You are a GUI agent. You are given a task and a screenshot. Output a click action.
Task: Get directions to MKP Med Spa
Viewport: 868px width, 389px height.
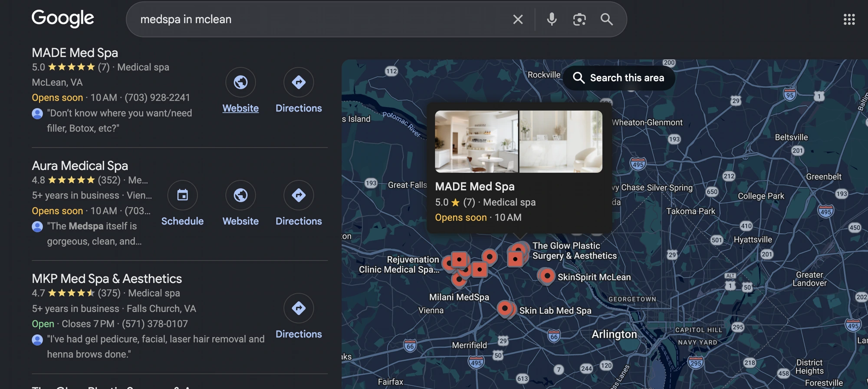click(x=299, y=308)
